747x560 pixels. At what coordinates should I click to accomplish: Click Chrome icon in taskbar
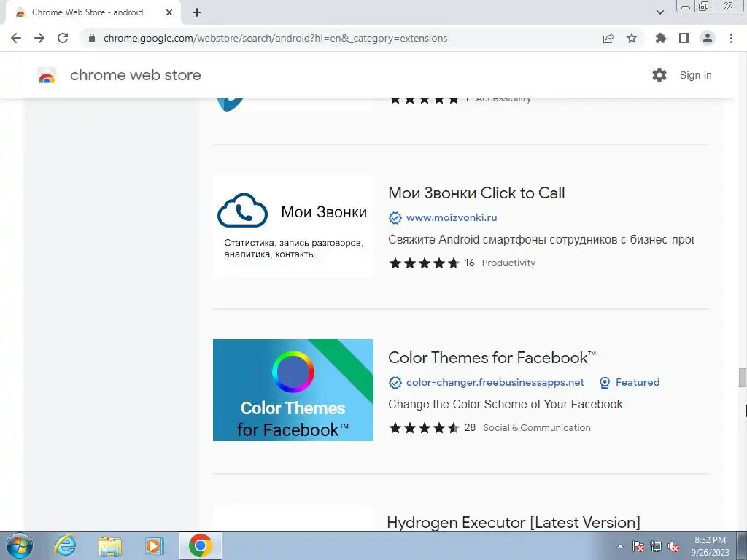click(x=201, y=545)
